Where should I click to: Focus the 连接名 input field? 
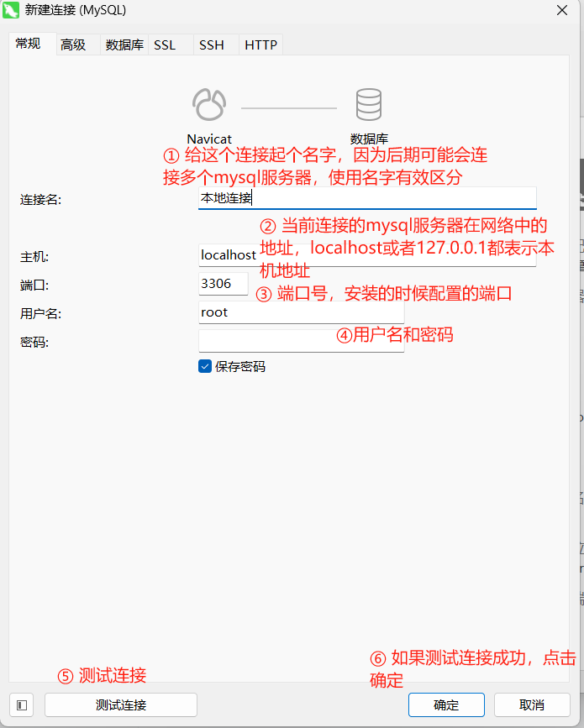point(367,198)
